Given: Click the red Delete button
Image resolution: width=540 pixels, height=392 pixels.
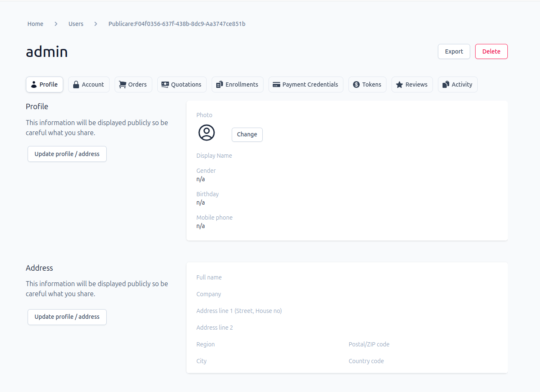Looking at the screenshot, I should click(491, 51).
